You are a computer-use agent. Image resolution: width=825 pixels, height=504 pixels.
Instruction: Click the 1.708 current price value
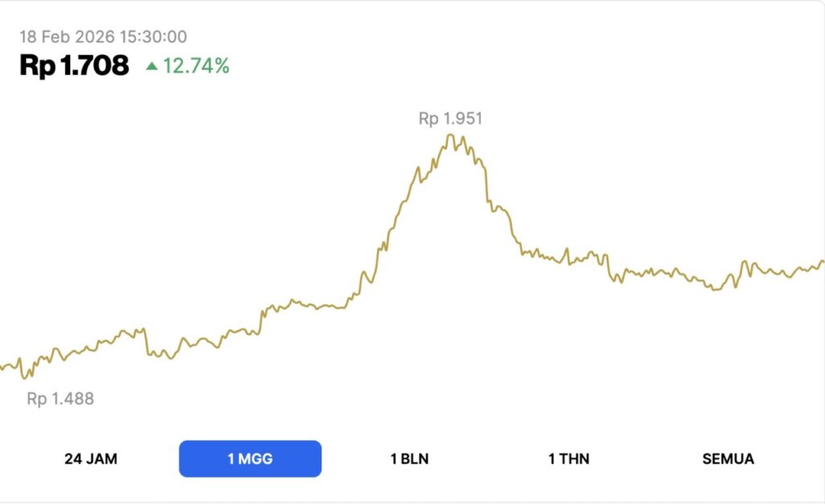coord(93,66)
